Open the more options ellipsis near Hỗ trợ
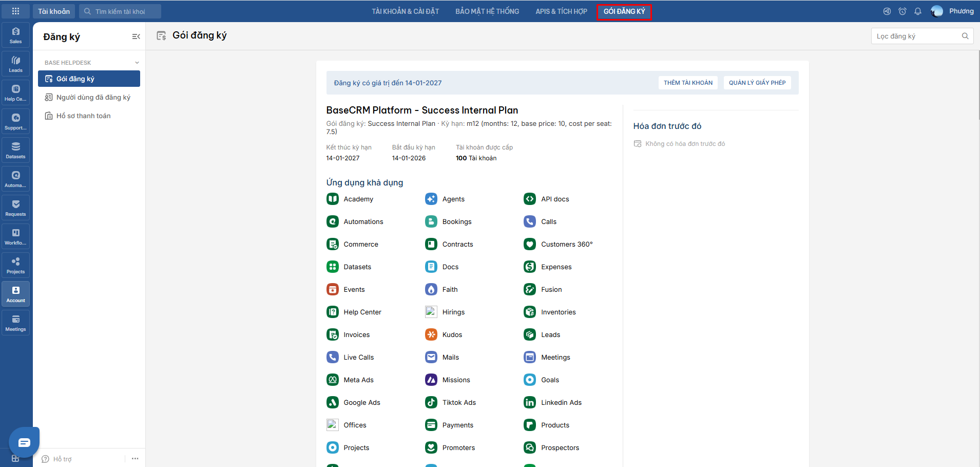The image size is (980, 467). [135, 459]
